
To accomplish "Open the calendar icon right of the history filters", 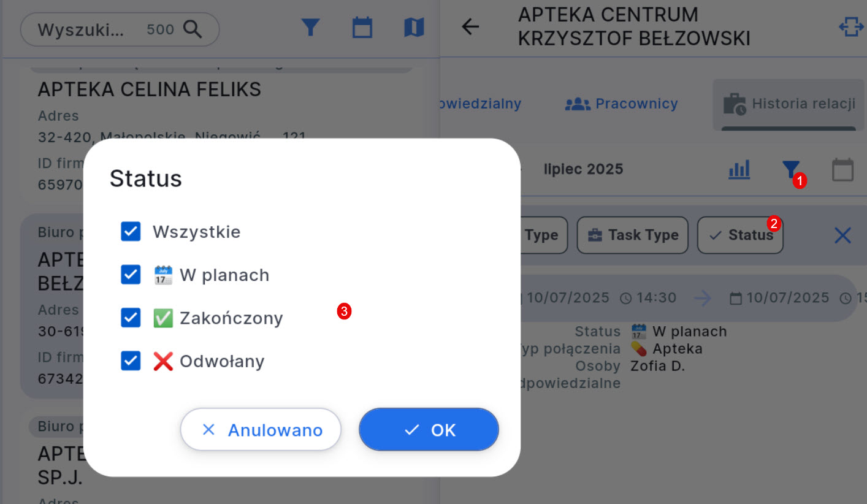I will coord(842,170).
